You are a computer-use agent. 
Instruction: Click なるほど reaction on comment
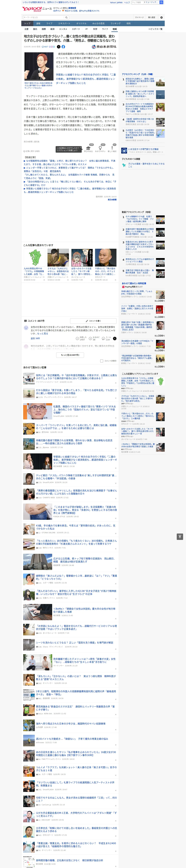(94, 338)
